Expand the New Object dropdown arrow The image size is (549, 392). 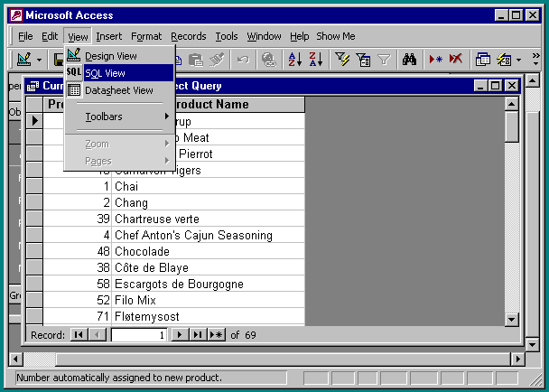tap(519, 60)
